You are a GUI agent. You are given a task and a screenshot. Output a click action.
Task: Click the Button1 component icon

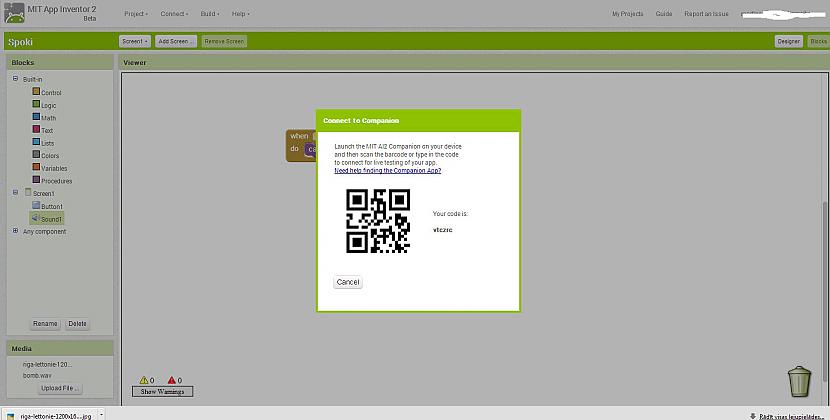(36, 205)
